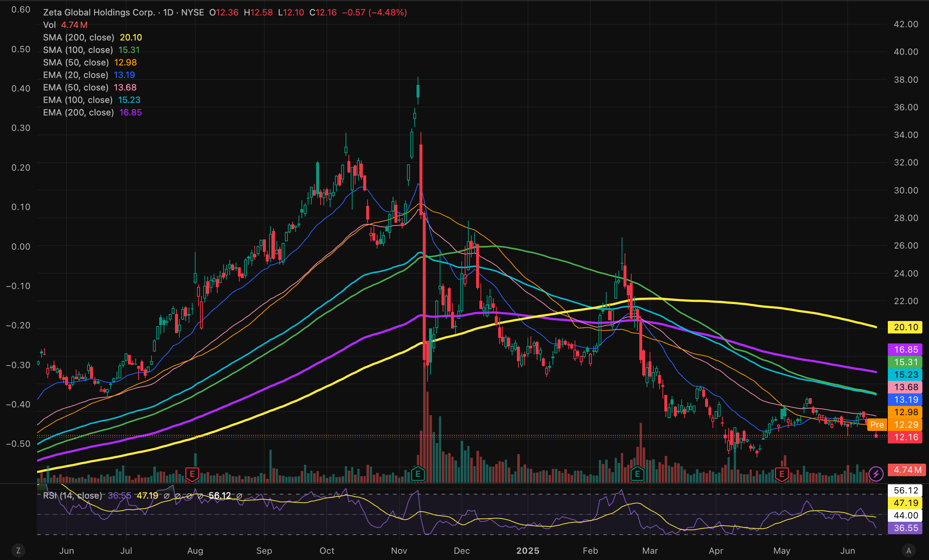Click the pink 13.68 price axis tag
The image size is (929, 560).
pyautogui.click(x=905, y=387)
